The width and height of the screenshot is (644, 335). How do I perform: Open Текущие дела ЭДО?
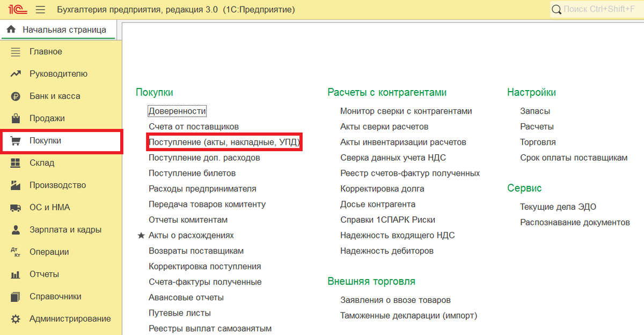(x=558, y=207)
